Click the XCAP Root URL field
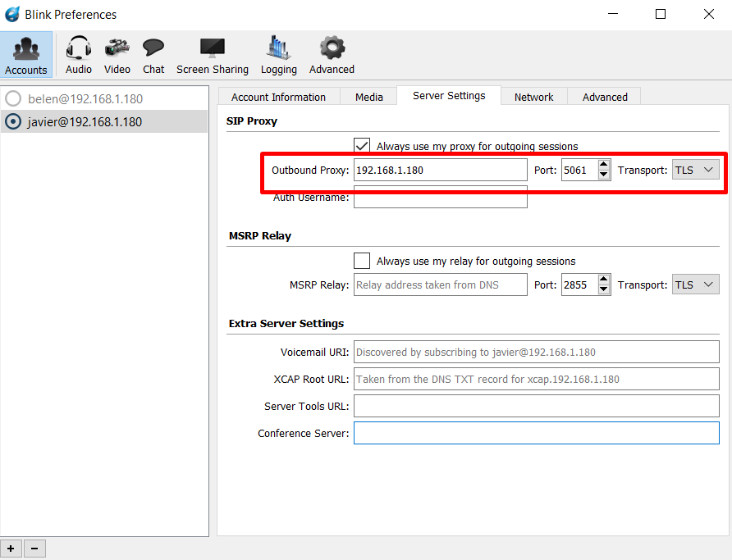This screenshot has height=560, width=732. tap(537, 379)
